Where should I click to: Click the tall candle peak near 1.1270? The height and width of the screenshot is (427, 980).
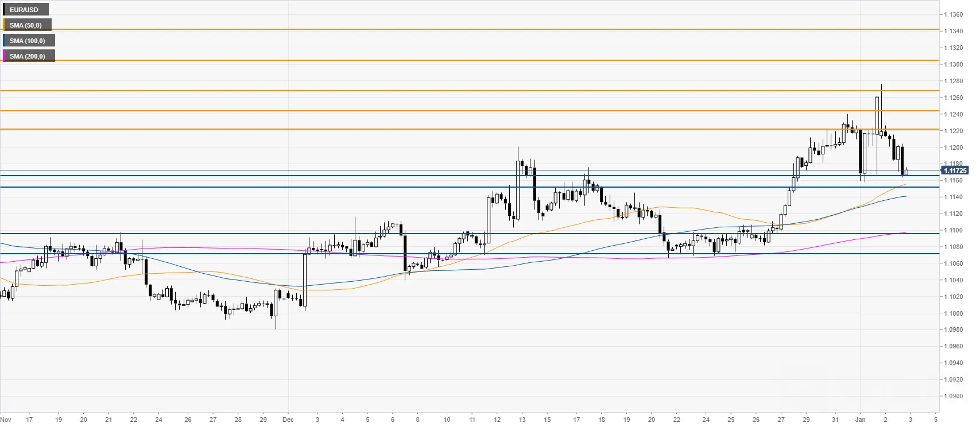click(881, 86)
